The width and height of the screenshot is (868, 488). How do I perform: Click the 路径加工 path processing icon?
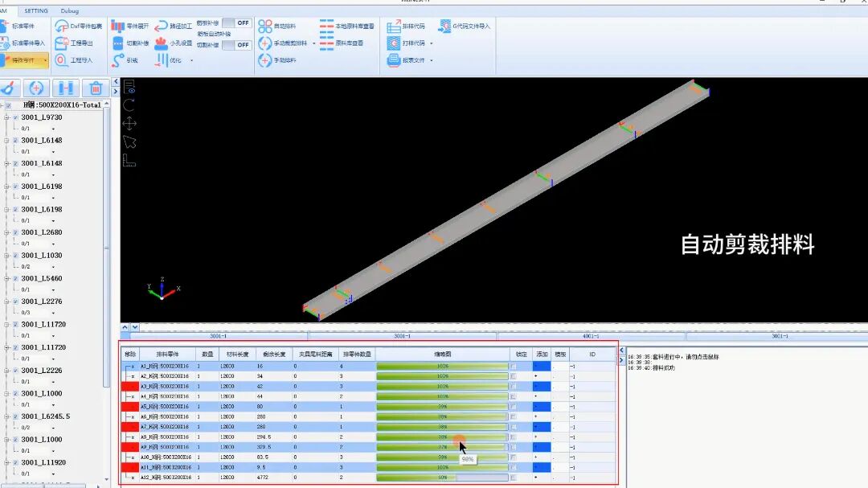[x=161, y=26]
